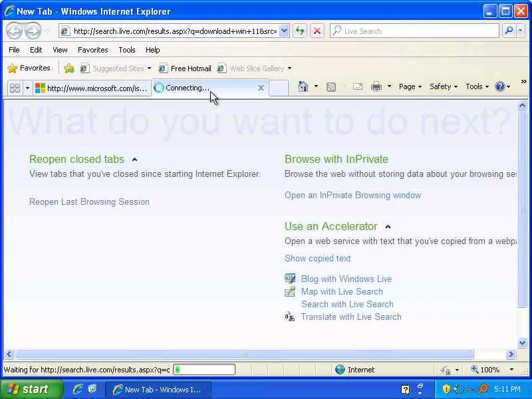Click the Home toolbar icon

(x=303, y=86)
